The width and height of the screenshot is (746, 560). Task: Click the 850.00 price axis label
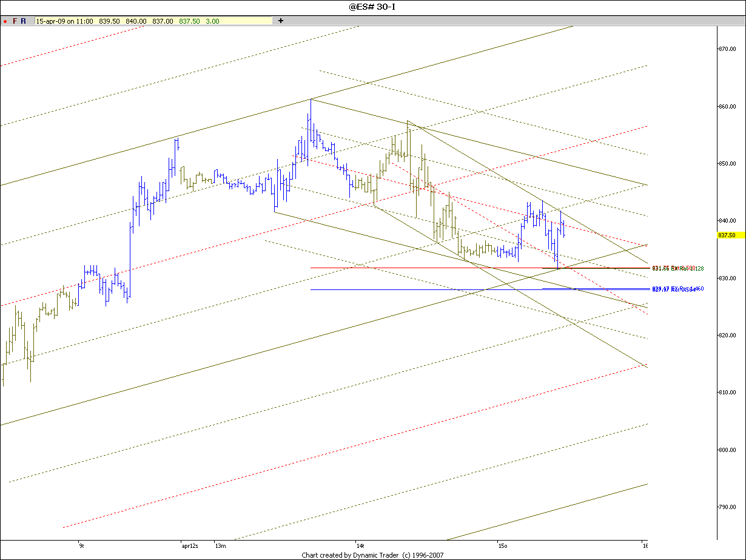pos(727,164)
